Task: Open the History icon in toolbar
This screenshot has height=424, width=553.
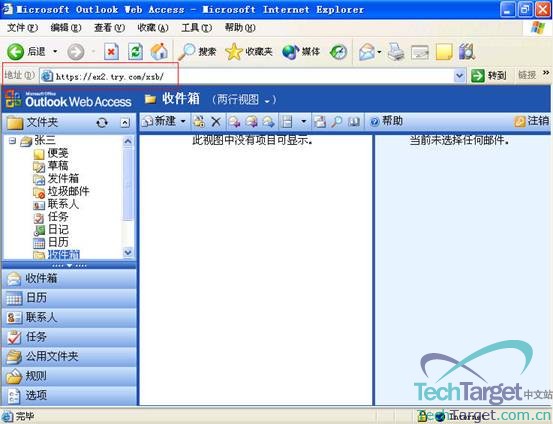Action: (x=338, y=52)
